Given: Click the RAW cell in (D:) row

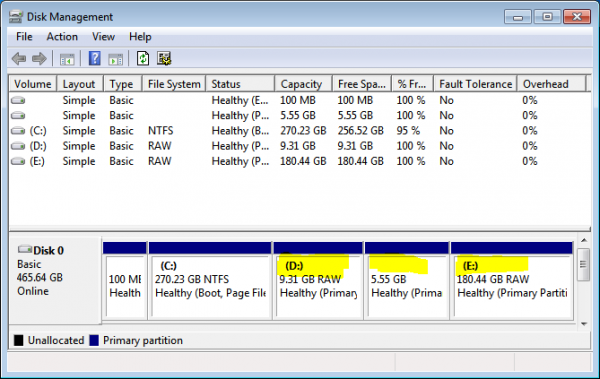Looking at the screenshot, I should point(160,146).
